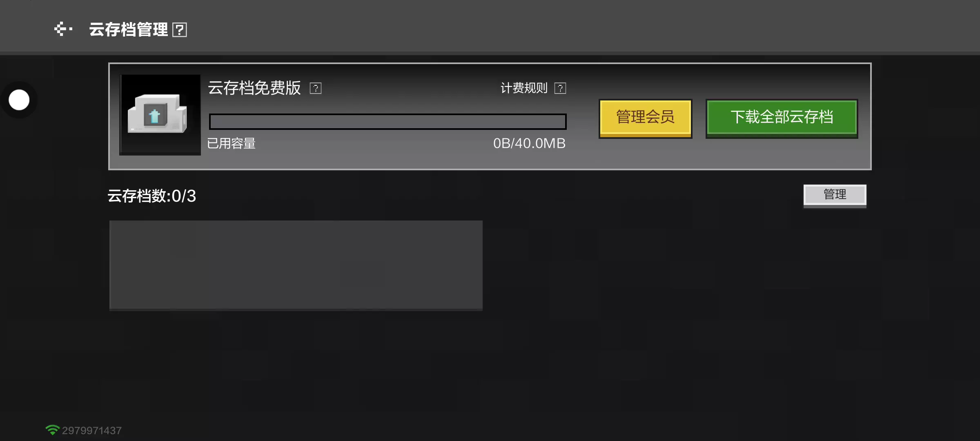Image resolution: width=980 pixels, height=441 pixels.
Task: Click the 云存档管理 page title
Action: pyautogui.click(x=128, y=29)
